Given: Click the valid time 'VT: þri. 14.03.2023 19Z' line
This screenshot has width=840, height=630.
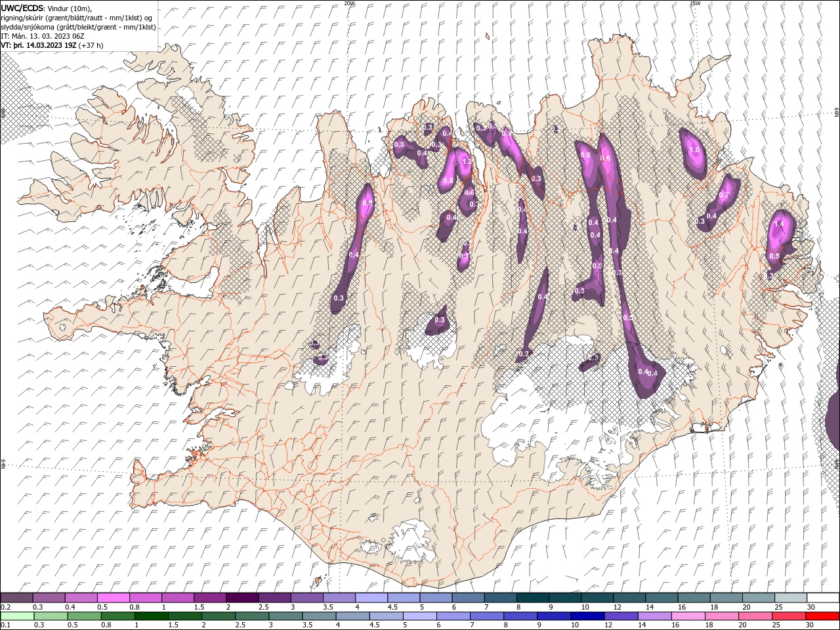Looking at the screenshot, I should pyautogui.click(x=39, y=45).
